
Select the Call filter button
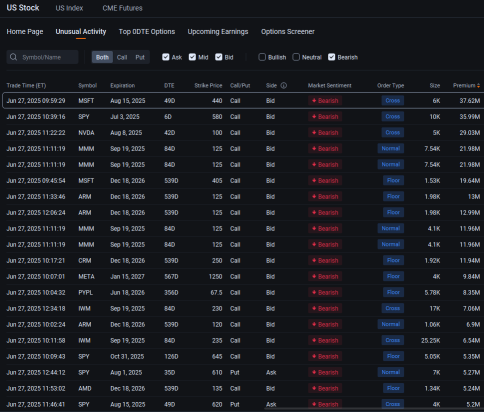pyautogui.click(x=122, y=57)
